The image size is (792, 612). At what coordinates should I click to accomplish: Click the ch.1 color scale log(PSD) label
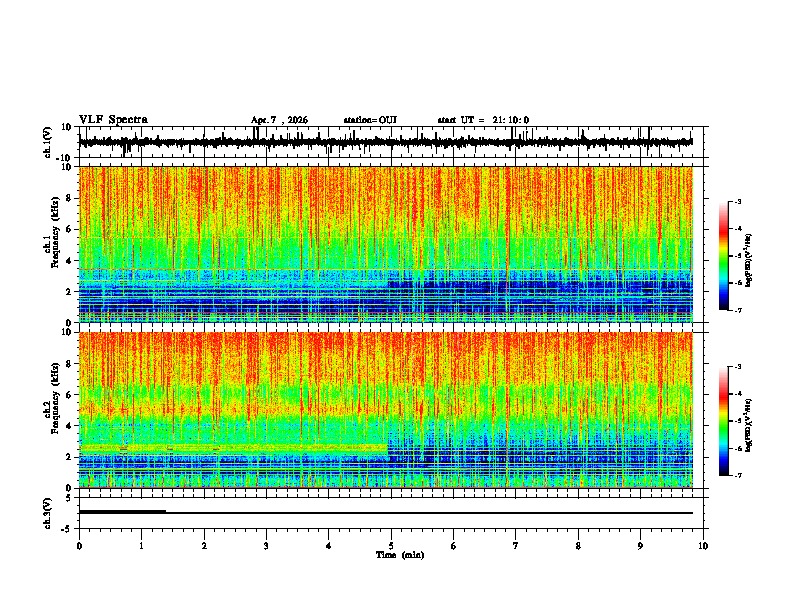click(x=749, y=261)
